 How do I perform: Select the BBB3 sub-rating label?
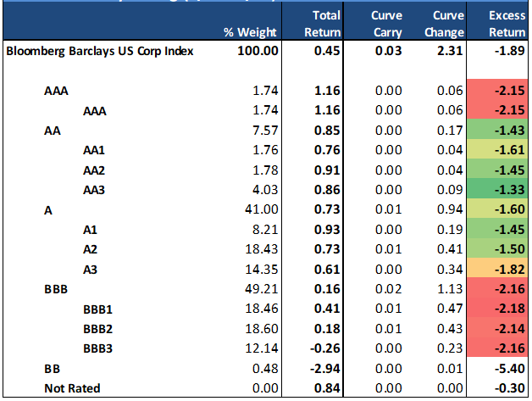click(98, 348)
